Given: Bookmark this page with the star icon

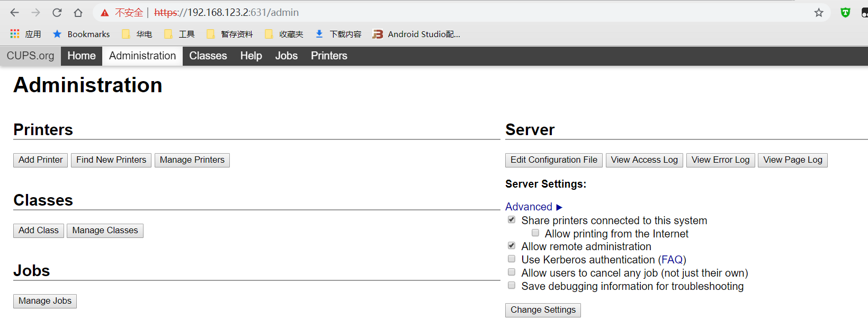Looking at the screenshot, I should [819, 12].
